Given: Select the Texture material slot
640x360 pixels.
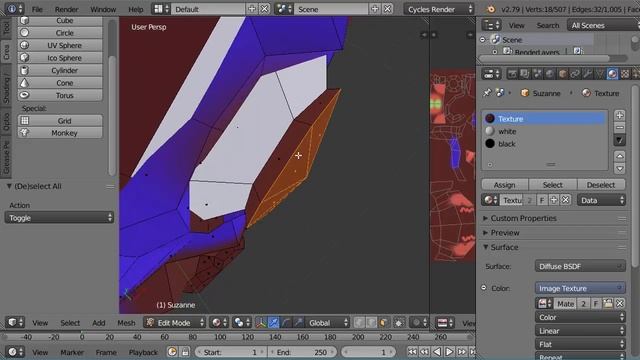Looking at the screenshot, I should (544, 119).
